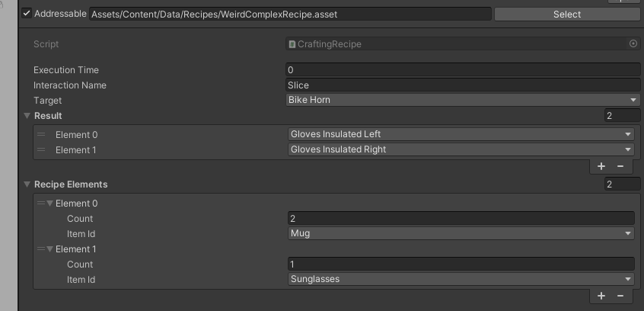Toggle the Addressable checkbox
This screenshot has height=311, width=644.
[x=27, y=14]
